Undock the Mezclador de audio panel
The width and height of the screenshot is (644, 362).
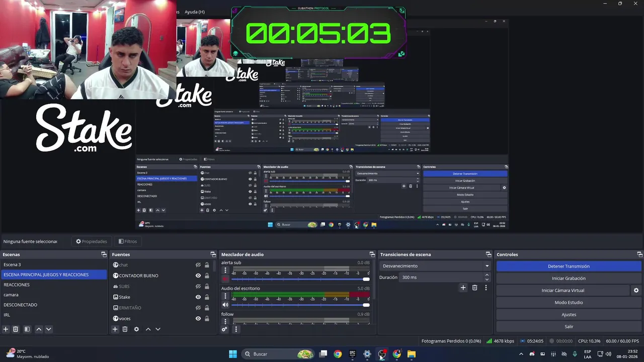tap(372, 254)
